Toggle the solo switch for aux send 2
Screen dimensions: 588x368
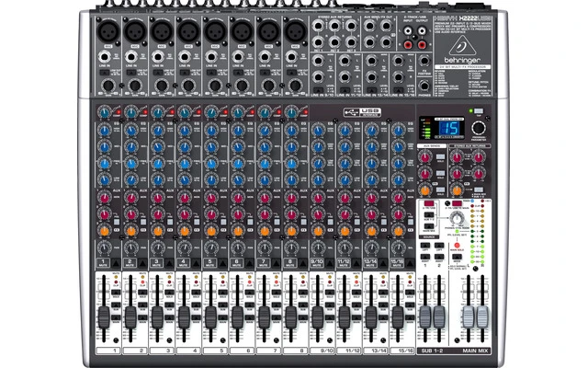pyautogui.click(x=441, y=174)
